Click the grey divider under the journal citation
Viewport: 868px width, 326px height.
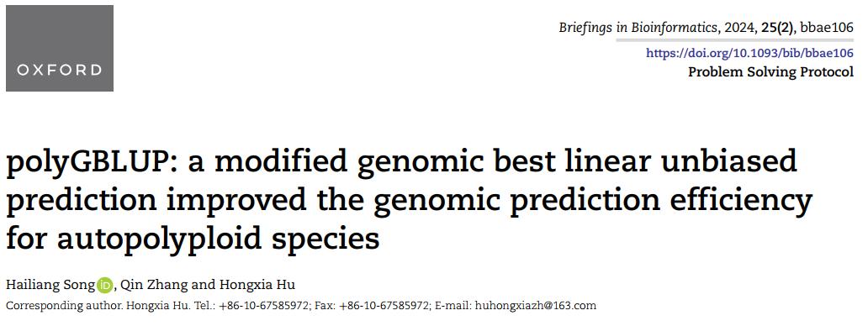[x=734, y=40]
